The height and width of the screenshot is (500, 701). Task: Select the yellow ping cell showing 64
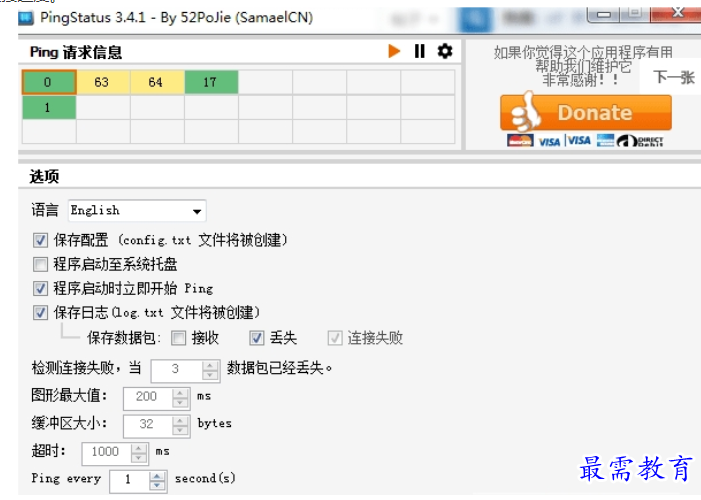[x=157, y=82]
